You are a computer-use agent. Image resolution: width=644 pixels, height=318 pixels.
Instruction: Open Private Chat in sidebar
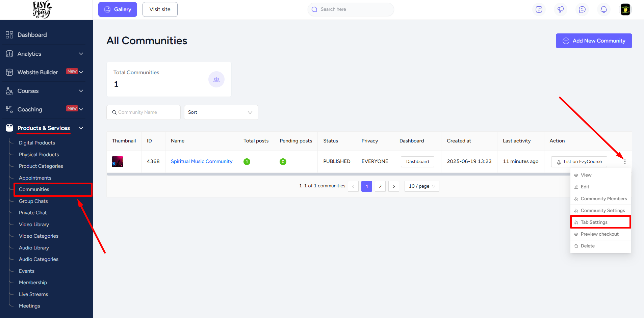(x=33, y=213)
